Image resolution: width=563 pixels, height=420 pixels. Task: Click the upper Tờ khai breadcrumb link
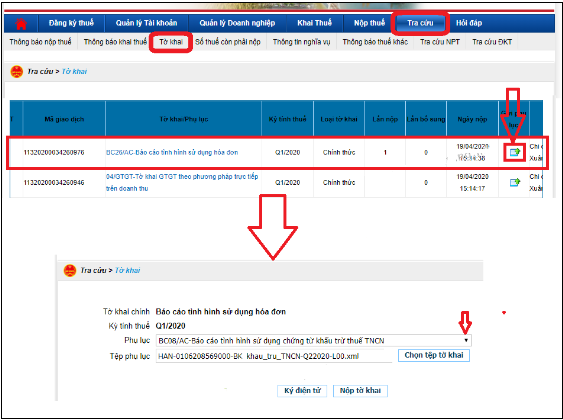pos(74,71)
